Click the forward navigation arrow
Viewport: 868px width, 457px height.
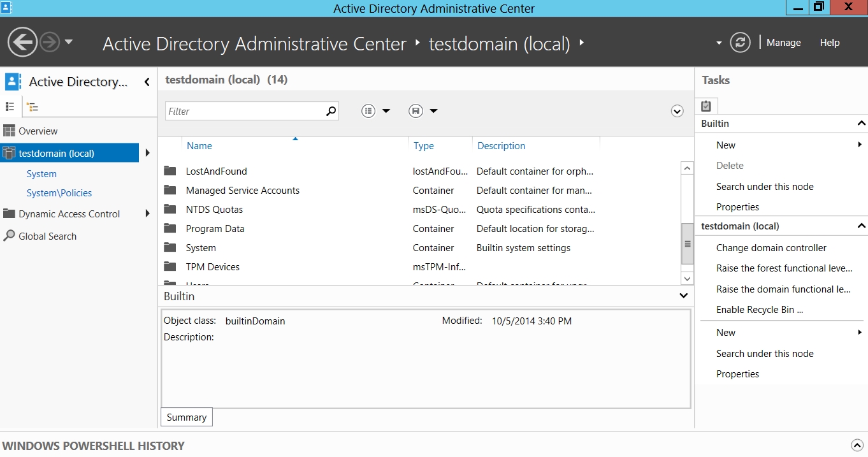(50, 43)
